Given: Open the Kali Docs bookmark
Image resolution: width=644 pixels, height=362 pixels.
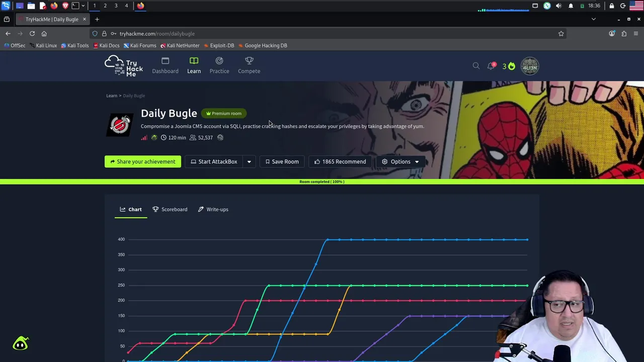Looking at the screenshot, I should pos(106,45).
